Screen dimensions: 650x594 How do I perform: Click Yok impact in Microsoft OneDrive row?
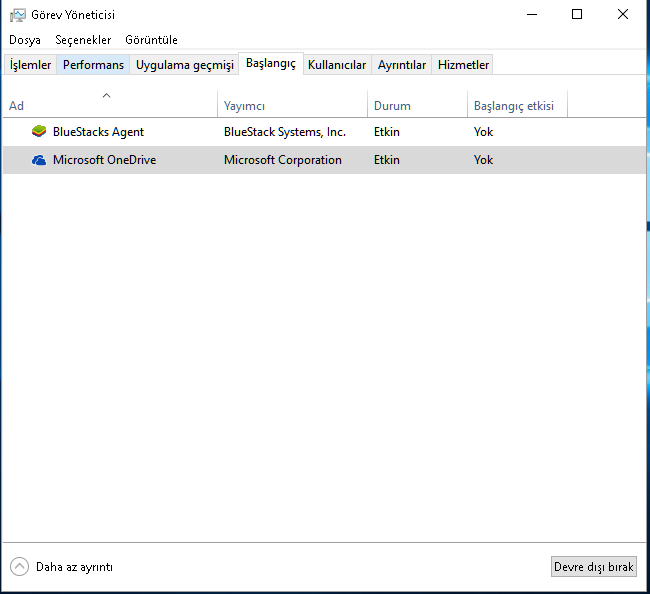[x=483, y=160]
